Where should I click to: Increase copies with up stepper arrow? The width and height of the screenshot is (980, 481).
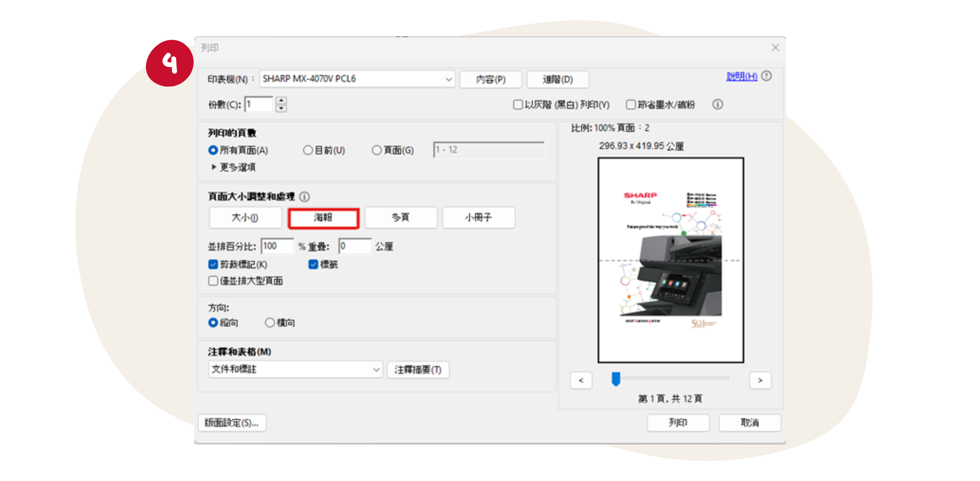(281, 101)
